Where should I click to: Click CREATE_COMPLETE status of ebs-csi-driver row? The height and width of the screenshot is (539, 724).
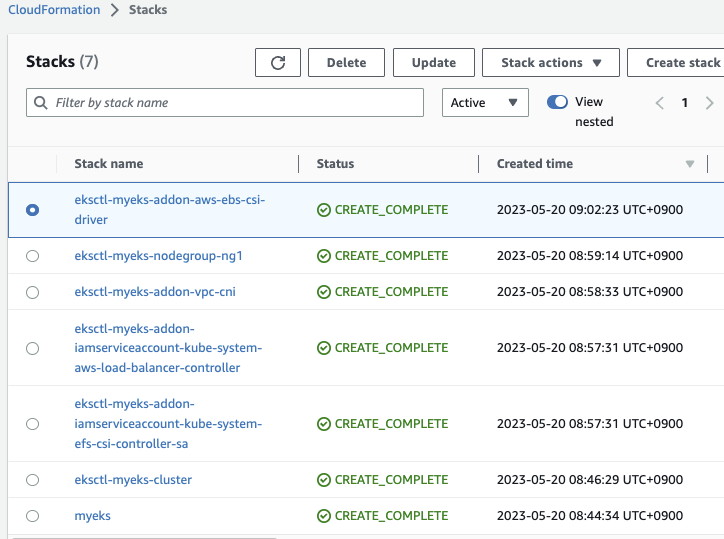[x=382, y=210]
